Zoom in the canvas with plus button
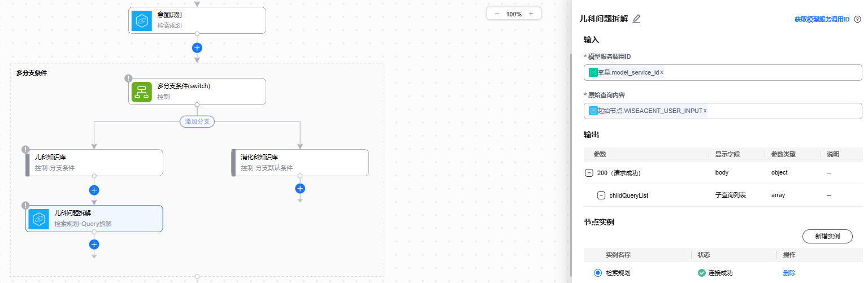Screen dimensions: 868x283 531,14
